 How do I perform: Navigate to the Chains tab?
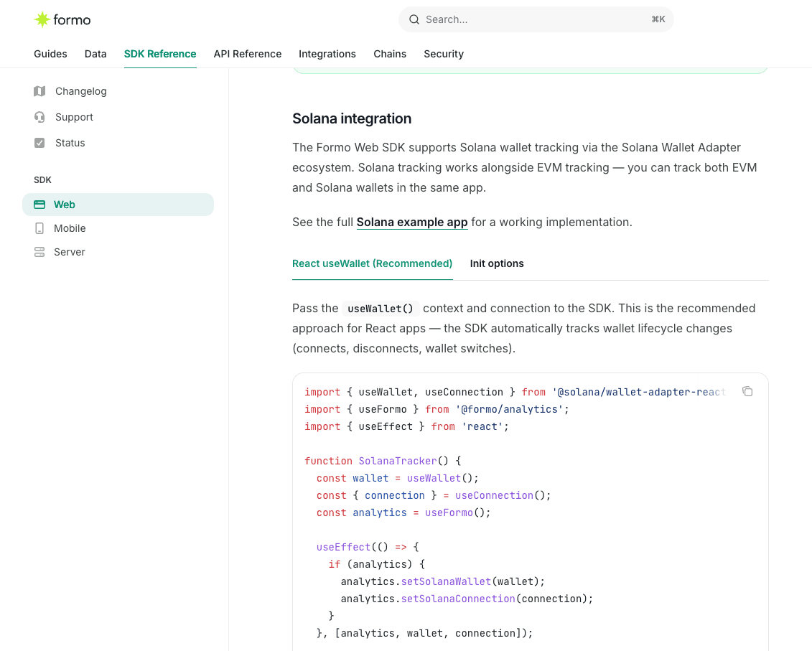(390, 54)
